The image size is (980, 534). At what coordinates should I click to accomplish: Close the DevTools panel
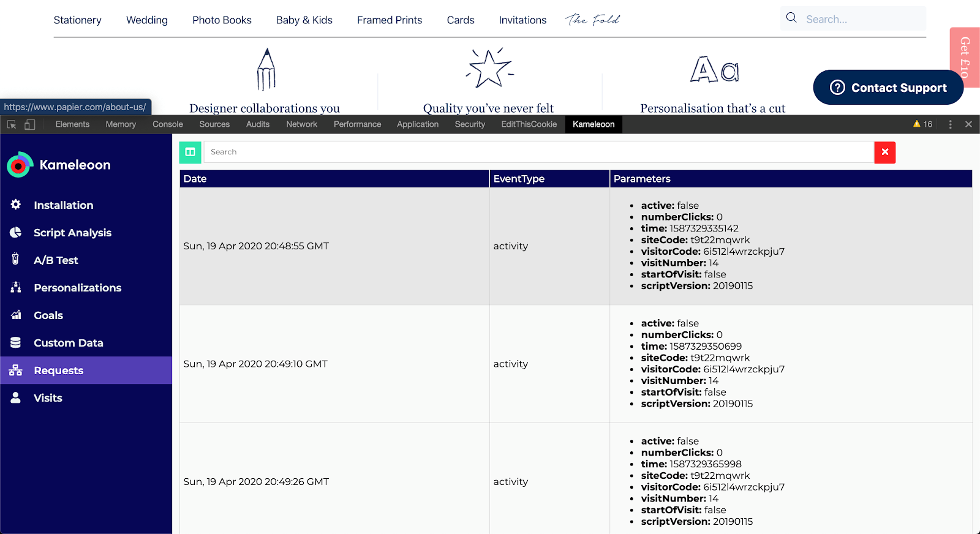coord(968,124)
